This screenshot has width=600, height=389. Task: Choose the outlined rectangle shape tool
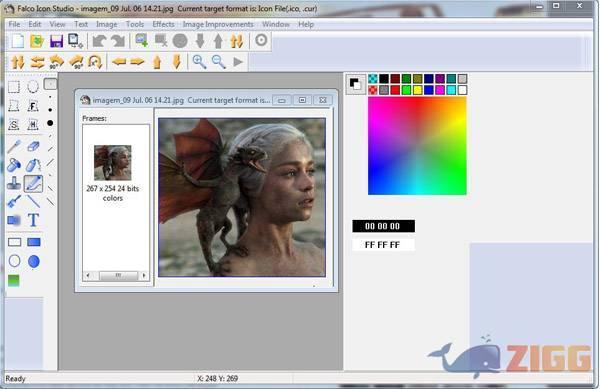pyautogui.click(x=14, y=242)
